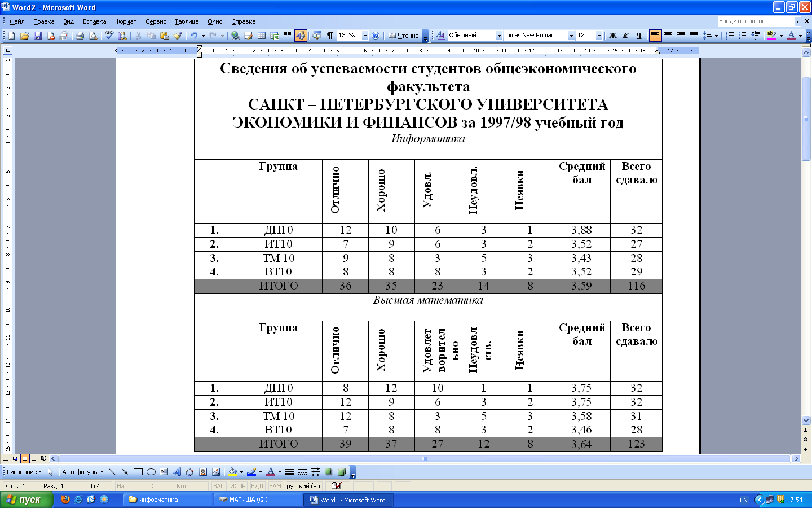812x508 pixels.
Task: Open the style dropdown showing Обычный
Action: pyautogui.click(x=499, y=36)
